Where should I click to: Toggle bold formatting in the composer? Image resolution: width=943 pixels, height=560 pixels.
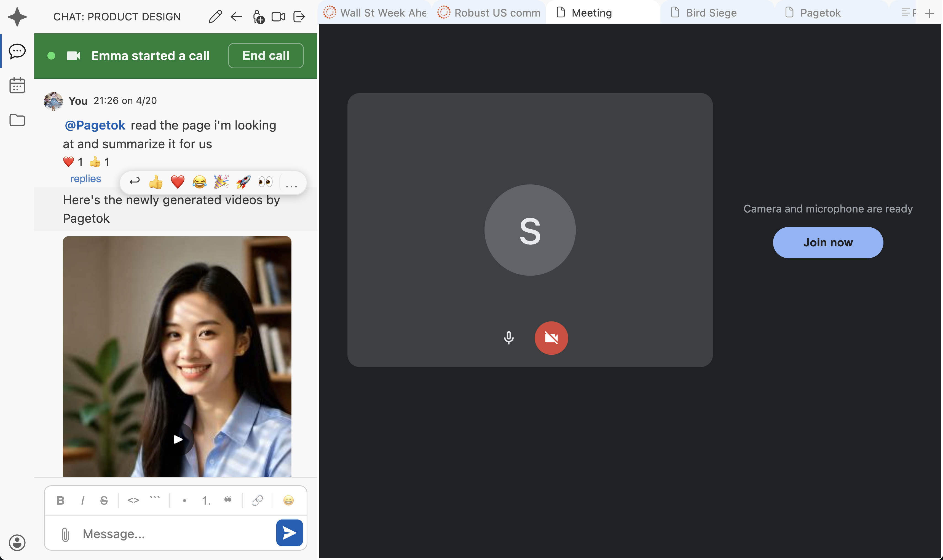[60, 500]
